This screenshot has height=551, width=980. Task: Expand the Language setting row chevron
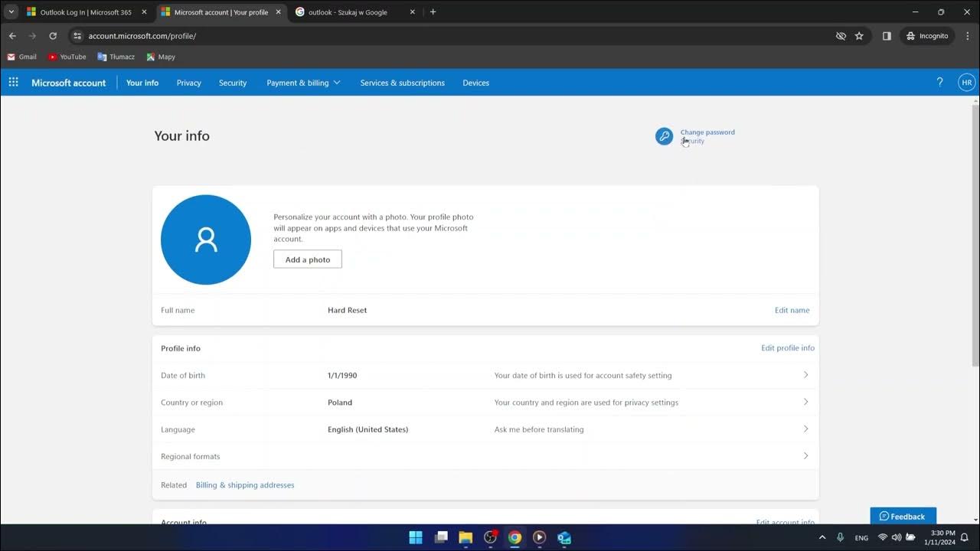[805, 429]
